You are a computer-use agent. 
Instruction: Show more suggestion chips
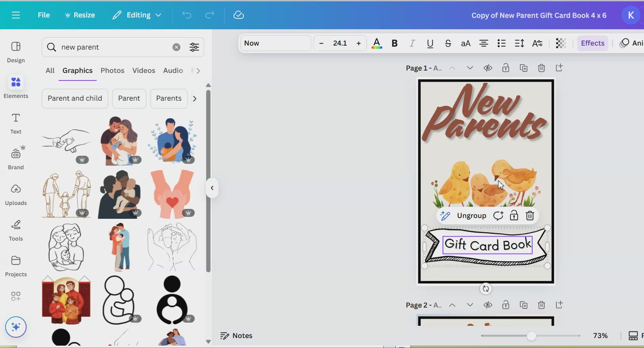click(194, 98)
